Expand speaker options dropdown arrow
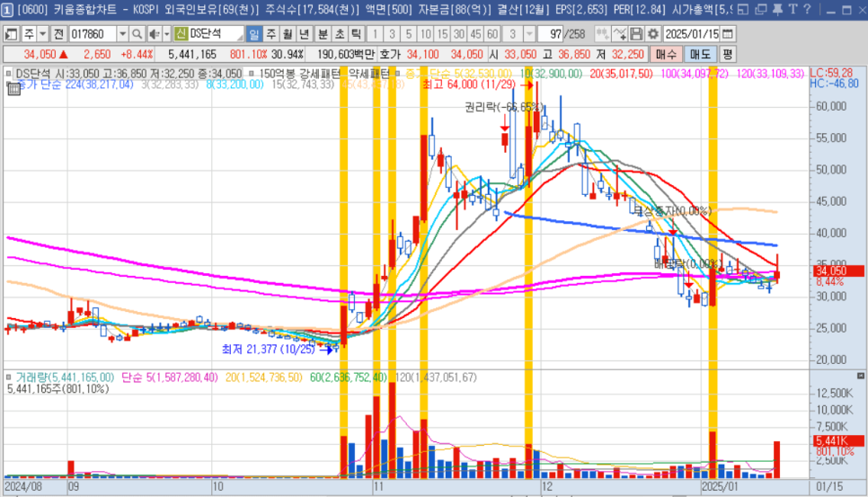This screenshot has width=868, height=497. [x=166, y=34]
